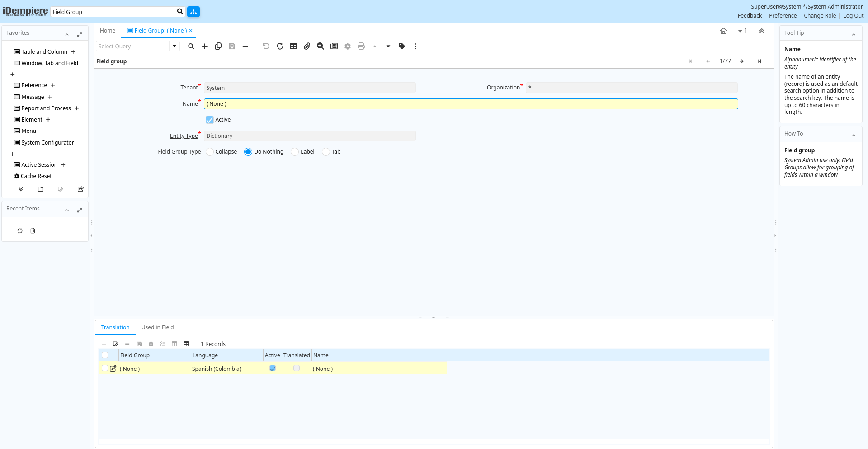
Task: Select the Collapse field group type
Action: pos(210,152)
